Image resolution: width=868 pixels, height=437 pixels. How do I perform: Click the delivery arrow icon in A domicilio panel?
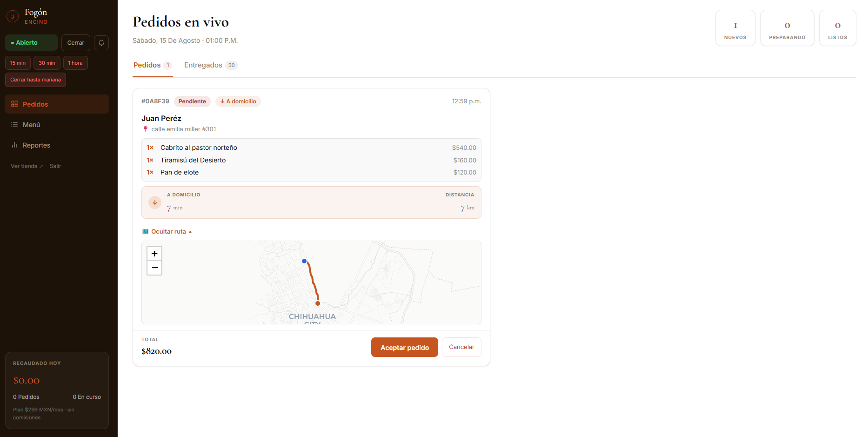(155, 202)
